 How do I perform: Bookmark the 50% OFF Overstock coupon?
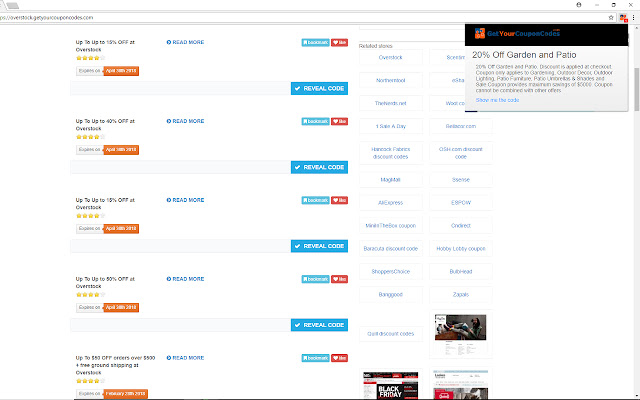point(316,279)
